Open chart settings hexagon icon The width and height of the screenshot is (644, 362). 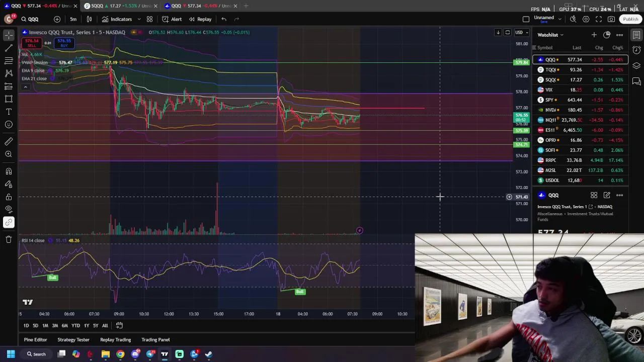coord(586,19)
